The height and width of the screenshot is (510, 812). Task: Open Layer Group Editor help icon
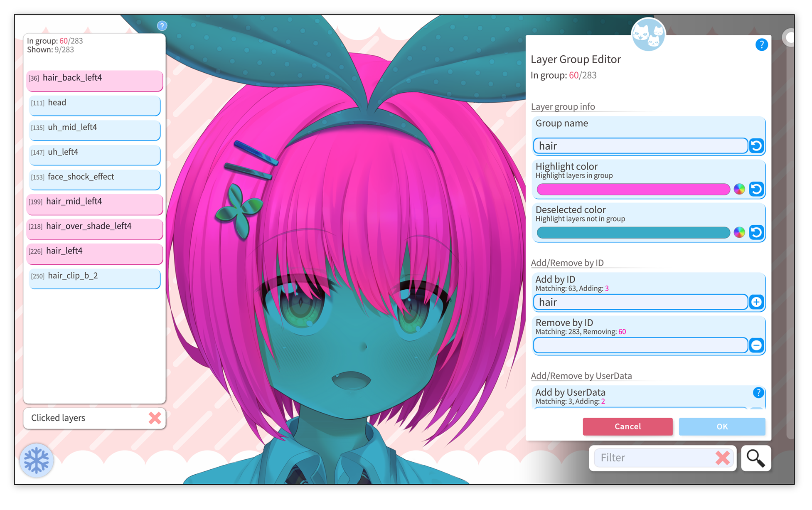click(x=761, y=45)
